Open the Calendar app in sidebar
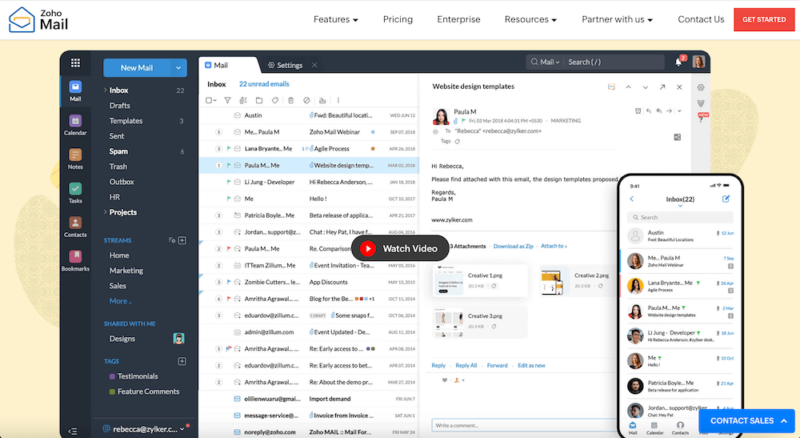The width and height of the screenshot is (800, 438). coord(75,125)
